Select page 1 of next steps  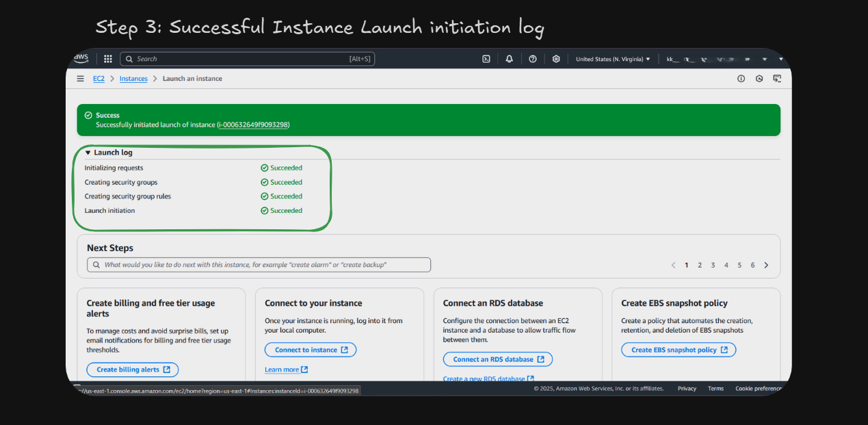(x=687, y=265)
